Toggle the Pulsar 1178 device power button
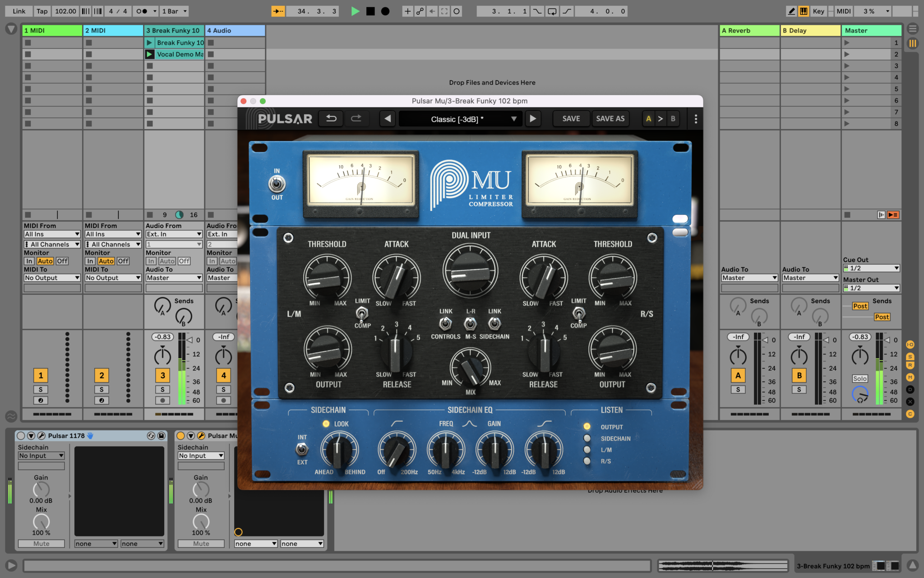 [21, 435]
